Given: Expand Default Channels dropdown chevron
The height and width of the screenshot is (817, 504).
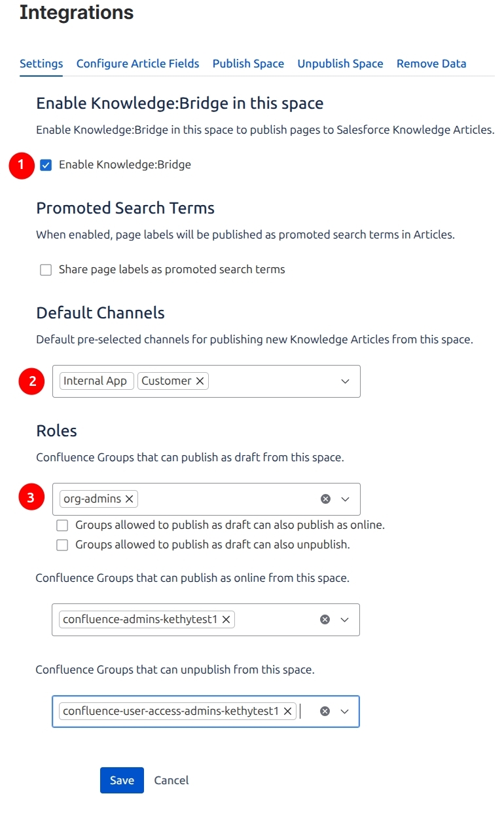Looking at the screenshot, I should click(x=346, y=381).
